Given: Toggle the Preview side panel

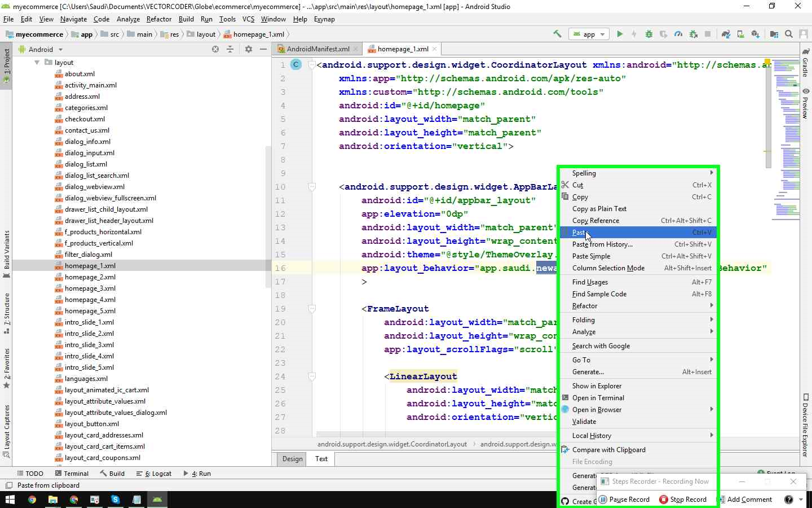Looking at the screenshot, I should point(806,103).
